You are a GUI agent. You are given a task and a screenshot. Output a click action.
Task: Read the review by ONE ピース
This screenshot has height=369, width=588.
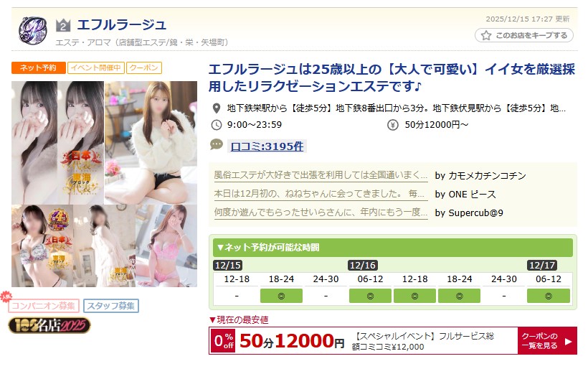(x=321, y=194)
